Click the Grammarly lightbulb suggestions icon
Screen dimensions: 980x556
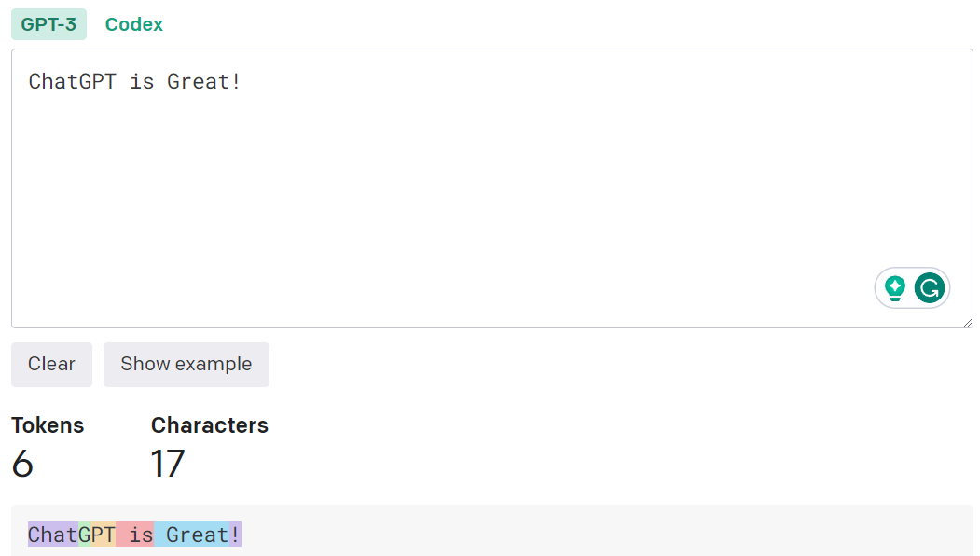[895, 288]
